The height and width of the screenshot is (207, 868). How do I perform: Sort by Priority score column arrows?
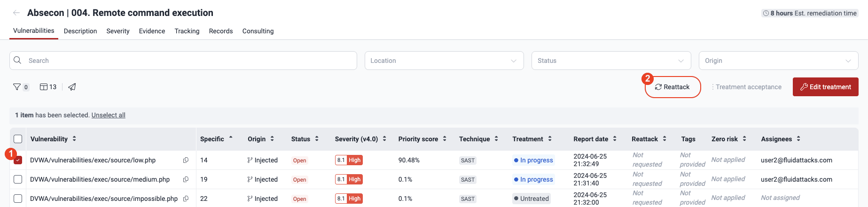(445, 139)
